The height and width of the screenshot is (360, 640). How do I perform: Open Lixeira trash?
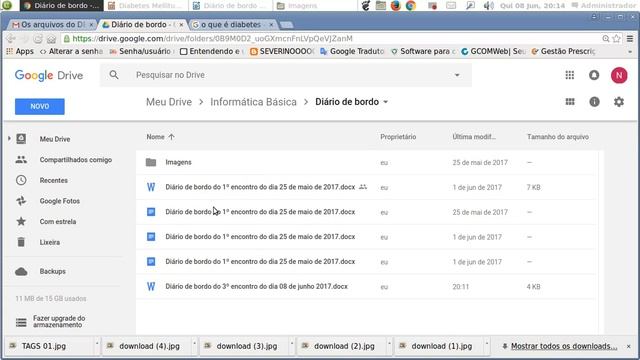coord(50,242)
